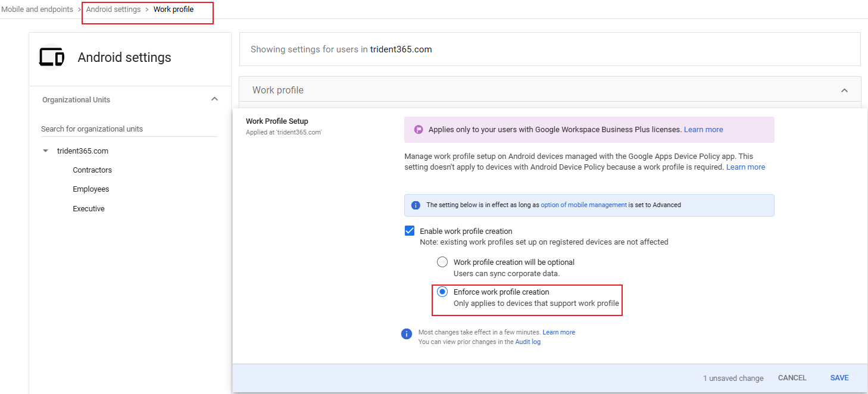Go to Mobile and endpoints breadcrumb
The width and height of the screenshot is (868, 394).
point(37,10)
